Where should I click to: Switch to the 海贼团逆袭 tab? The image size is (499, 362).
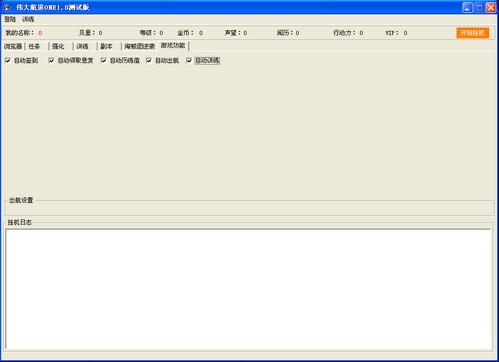click(x=139, y=46)
